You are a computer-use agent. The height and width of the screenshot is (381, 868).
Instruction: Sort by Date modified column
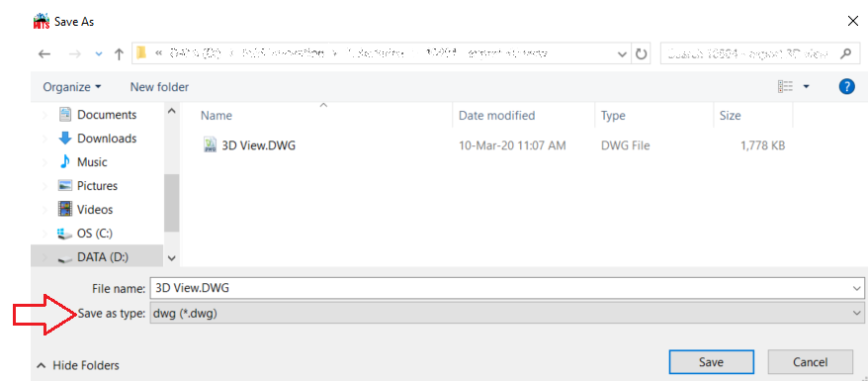coord(497,116)
